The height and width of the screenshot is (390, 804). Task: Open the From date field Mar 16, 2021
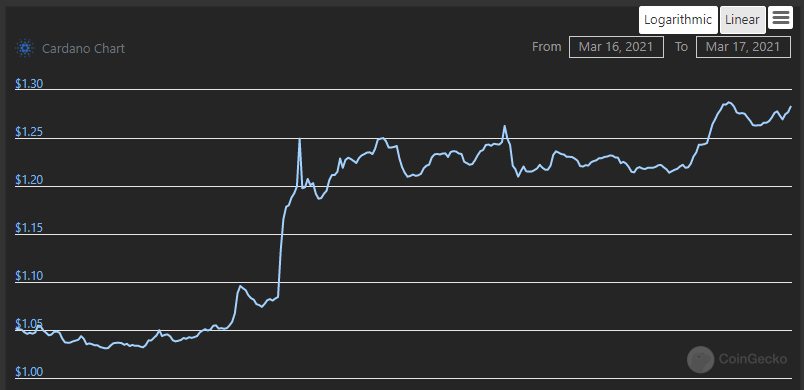click(616, 47)
